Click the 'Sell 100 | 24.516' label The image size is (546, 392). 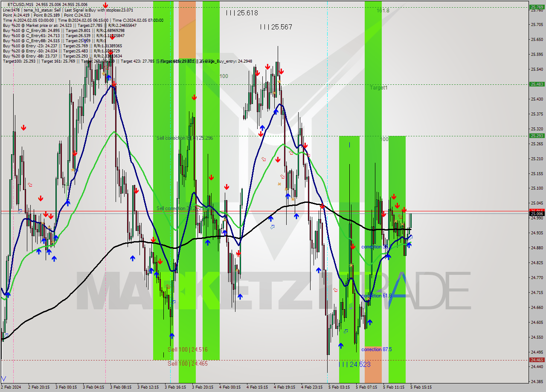tap(188, 349)
